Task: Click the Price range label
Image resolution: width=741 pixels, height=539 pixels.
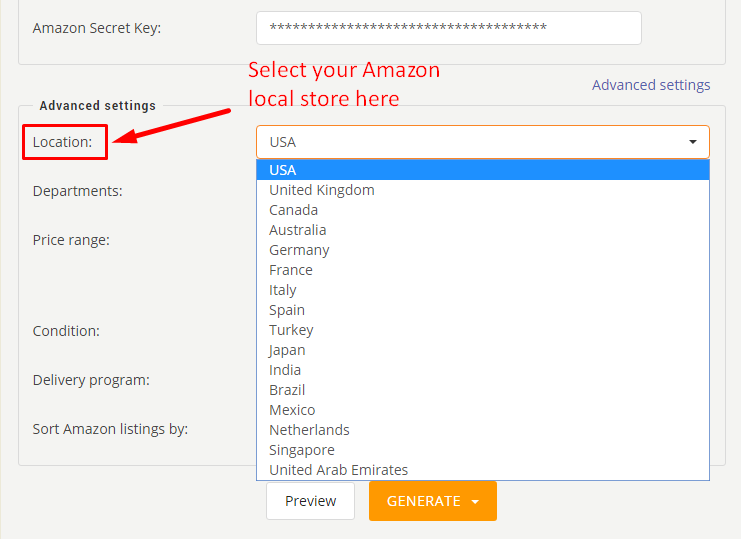Action: (x=71, y=240)
